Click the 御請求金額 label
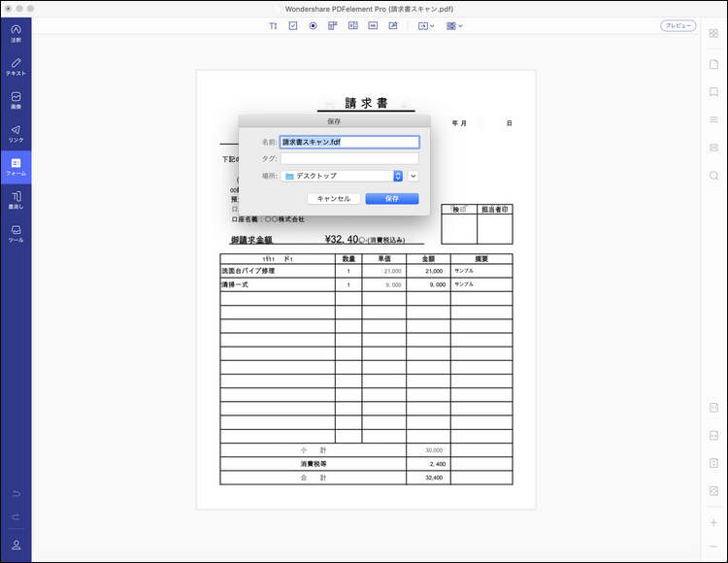The height and width of the screenshot is (563, 728). point(251,240)
